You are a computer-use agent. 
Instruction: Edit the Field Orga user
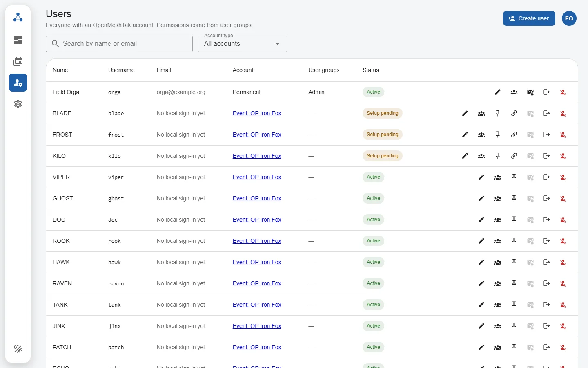click(498, 92)
